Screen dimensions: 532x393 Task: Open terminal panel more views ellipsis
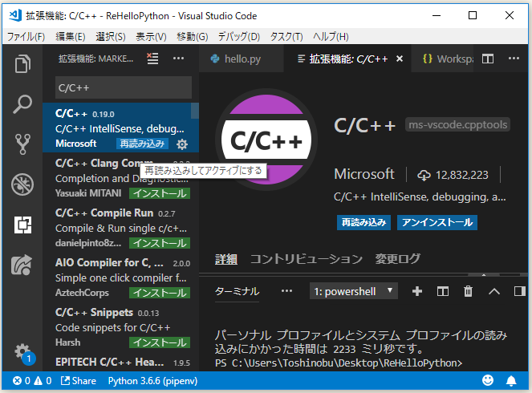pyautogui.click(x=286, y=291)
